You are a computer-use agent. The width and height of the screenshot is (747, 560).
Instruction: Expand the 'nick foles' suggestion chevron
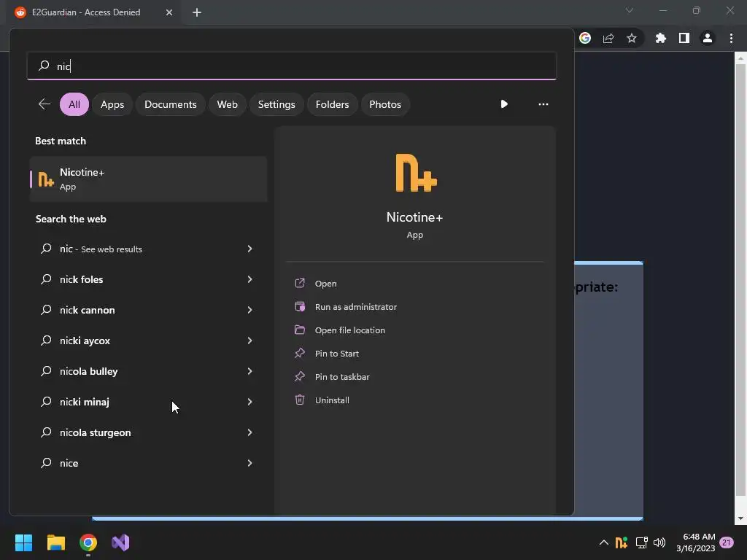249,279
